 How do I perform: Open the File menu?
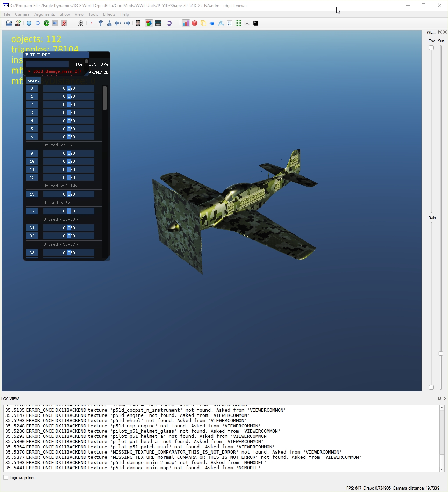(7, 14)
